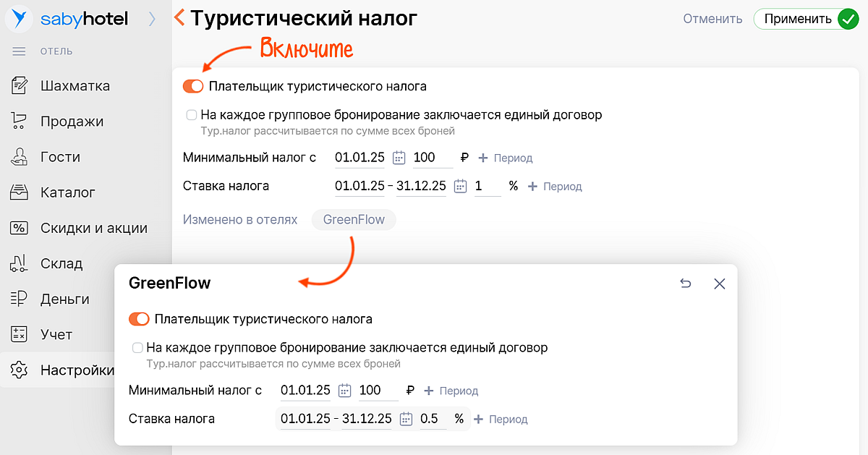
Task: Check the единый договор checkbox in main form
Action: (x=192, y=115)
